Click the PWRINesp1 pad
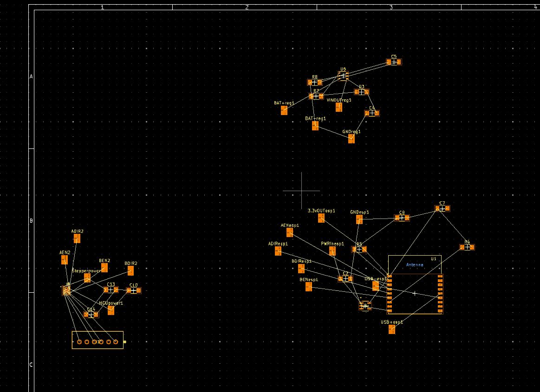The width and height of the screenshot is (540, 392). pyautogui.click(x=332, y=251)
